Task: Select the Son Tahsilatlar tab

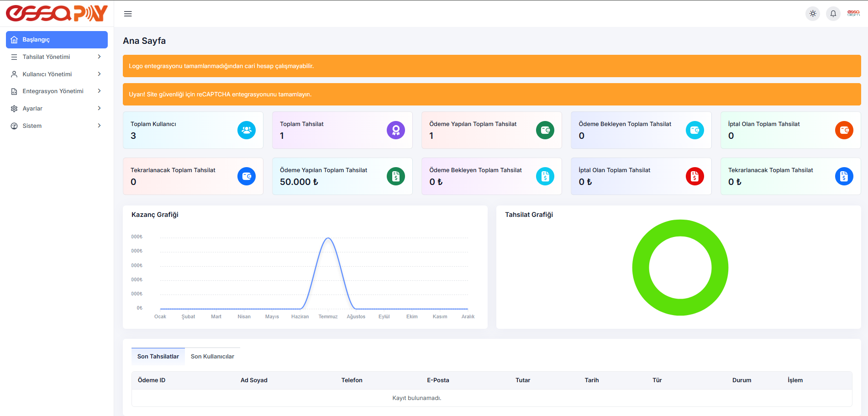Action: [x=158, y=357]
